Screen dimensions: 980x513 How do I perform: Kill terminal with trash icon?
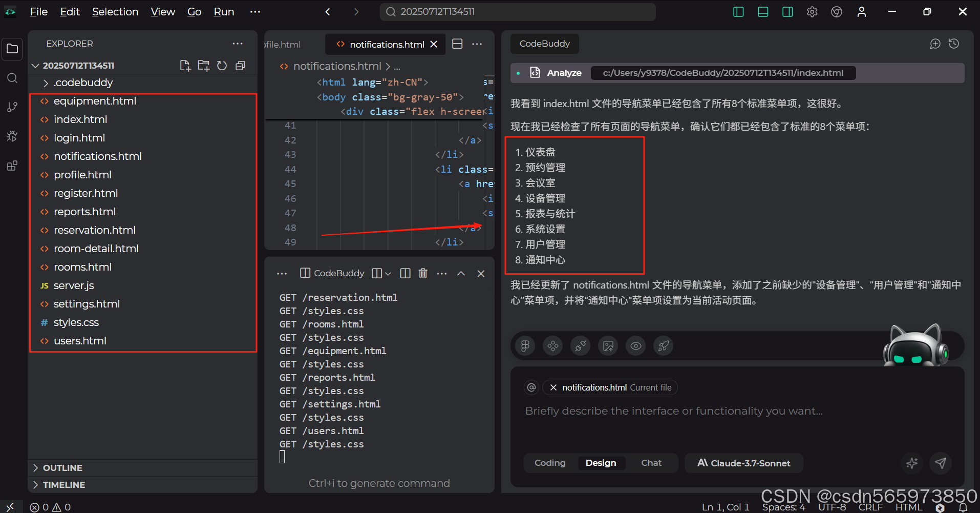[x=423, y=274]
